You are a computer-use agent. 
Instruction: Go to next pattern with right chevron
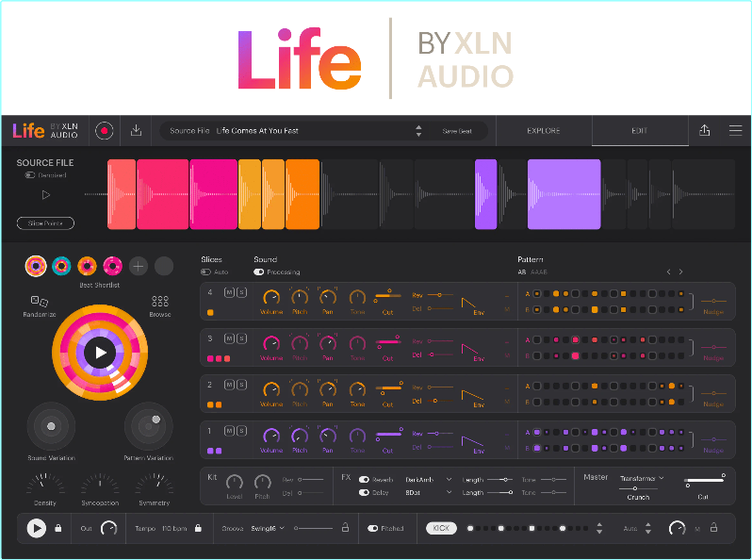coord(680,272)
